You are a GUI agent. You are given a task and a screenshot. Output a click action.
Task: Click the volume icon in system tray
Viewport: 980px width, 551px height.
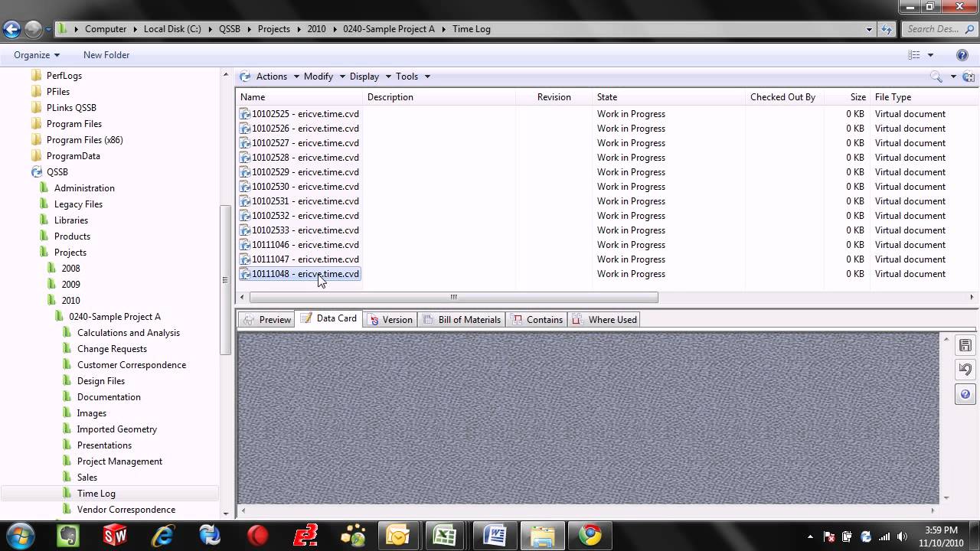[902, 536]
